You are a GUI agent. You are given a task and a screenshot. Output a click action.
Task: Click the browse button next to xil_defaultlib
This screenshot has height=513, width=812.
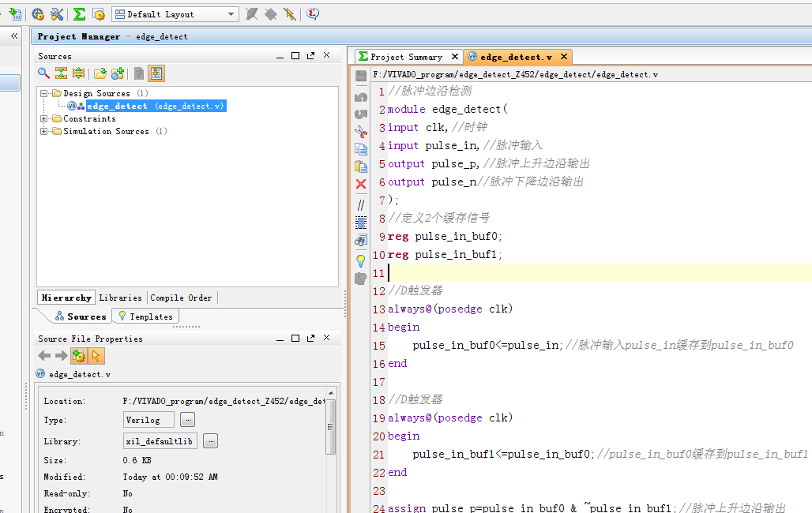point(210,441)
